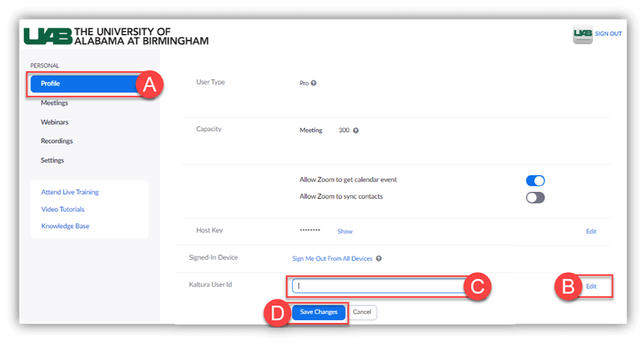The image size is (644, 346).
Task: Open the Knowledge Base link
Action: click(65, 226)
